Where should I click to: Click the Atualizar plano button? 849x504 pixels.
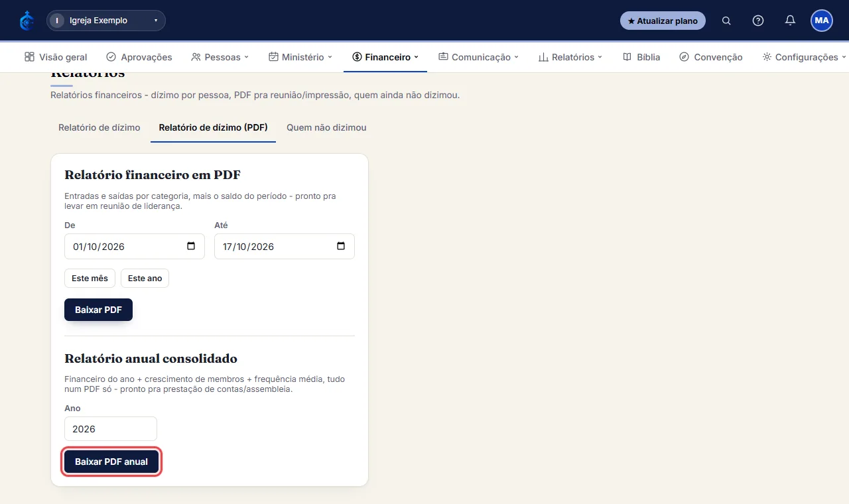pos(663,21)
